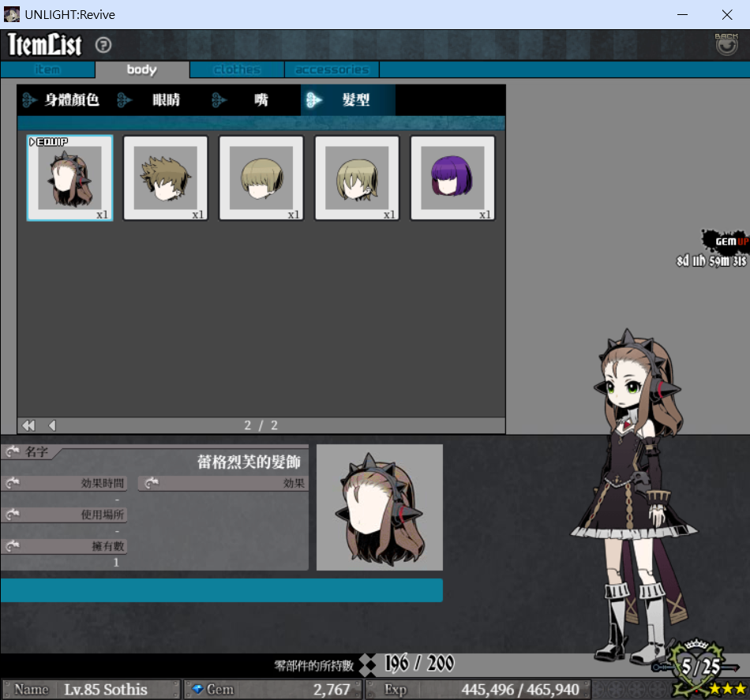Close the UNLIGHT:Revive window
This screenshot has width=750, height=700.
(x=727, y=14)
